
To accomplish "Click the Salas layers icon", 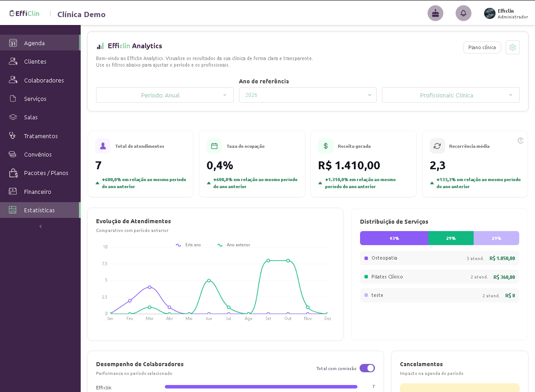I will [x=13, y=117].
